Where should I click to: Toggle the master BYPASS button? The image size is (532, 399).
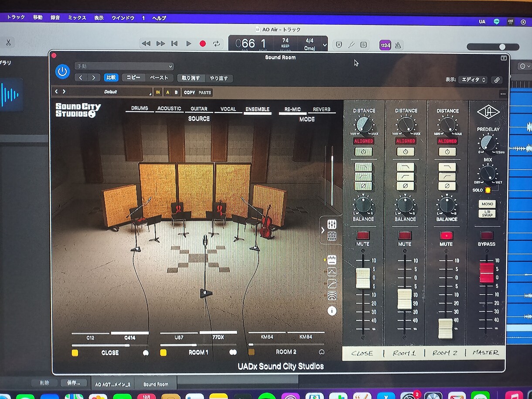tap(487, 235)
